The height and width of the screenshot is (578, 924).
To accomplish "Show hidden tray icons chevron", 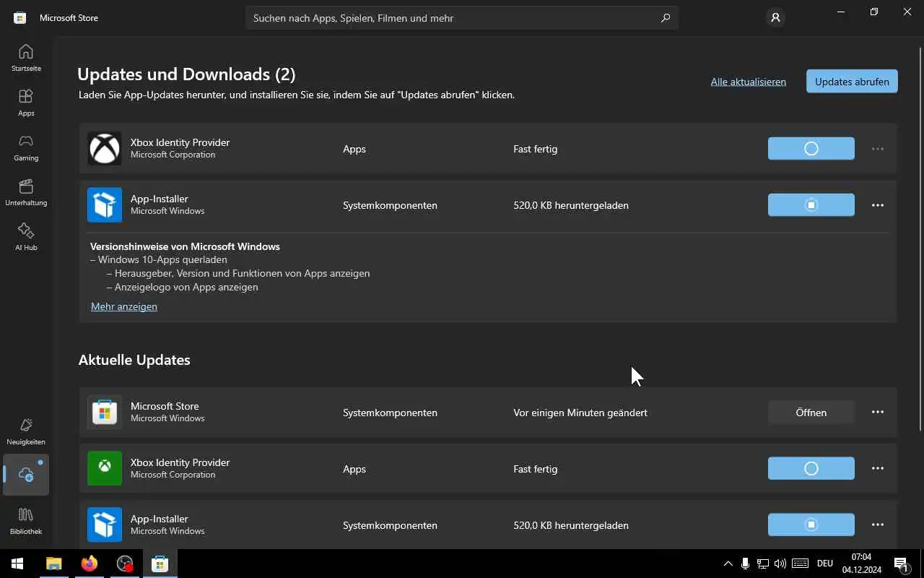I will (x=728, y=564).
